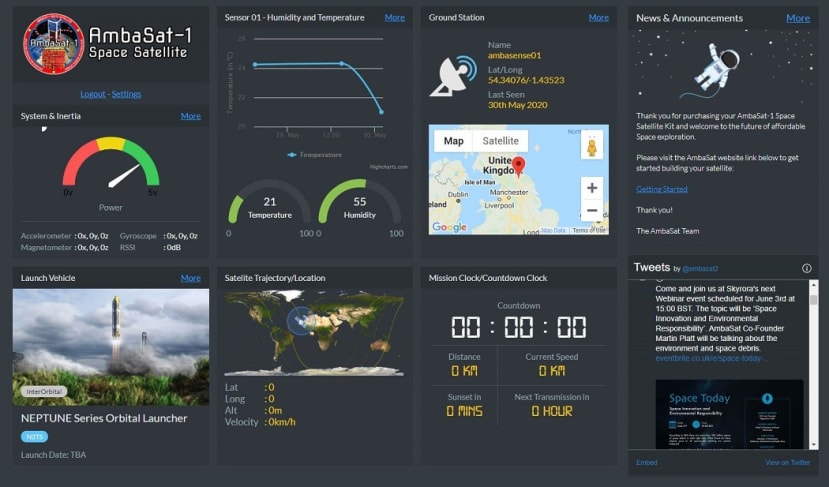Click scrollbar down arrow in Tweets panel
Image resolution: width=829 pixels, height=487 pixels.
(813, 445)
